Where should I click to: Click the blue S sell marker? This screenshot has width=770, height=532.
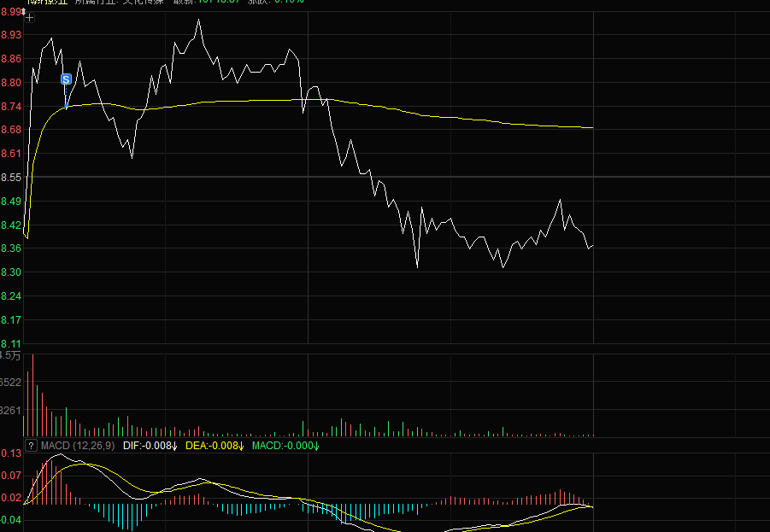tap(67, 79)
